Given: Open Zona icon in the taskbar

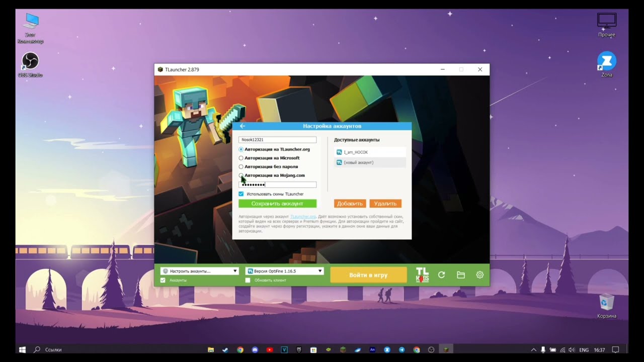Looking at the screenshot, I should (387, 350).
